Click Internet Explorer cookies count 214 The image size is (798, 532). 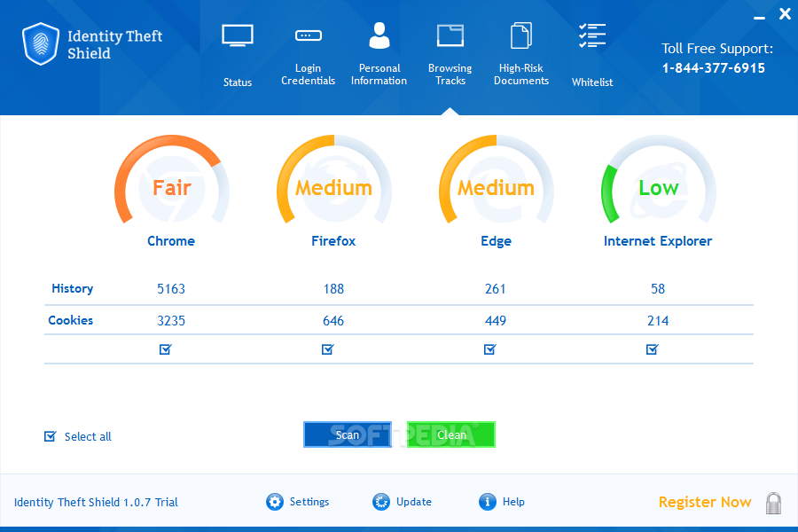click(x=658, y=321)
